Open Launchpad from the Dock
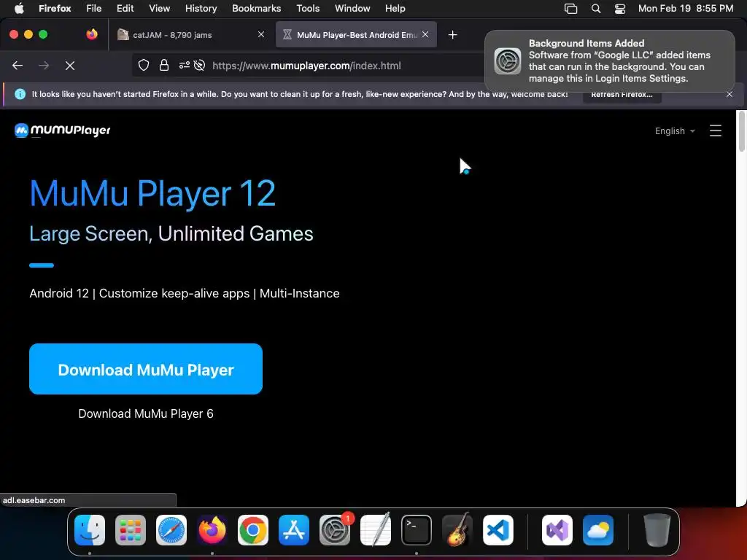Image resolution: width=747 pixels, height=560 pixels. pos(131,529)
